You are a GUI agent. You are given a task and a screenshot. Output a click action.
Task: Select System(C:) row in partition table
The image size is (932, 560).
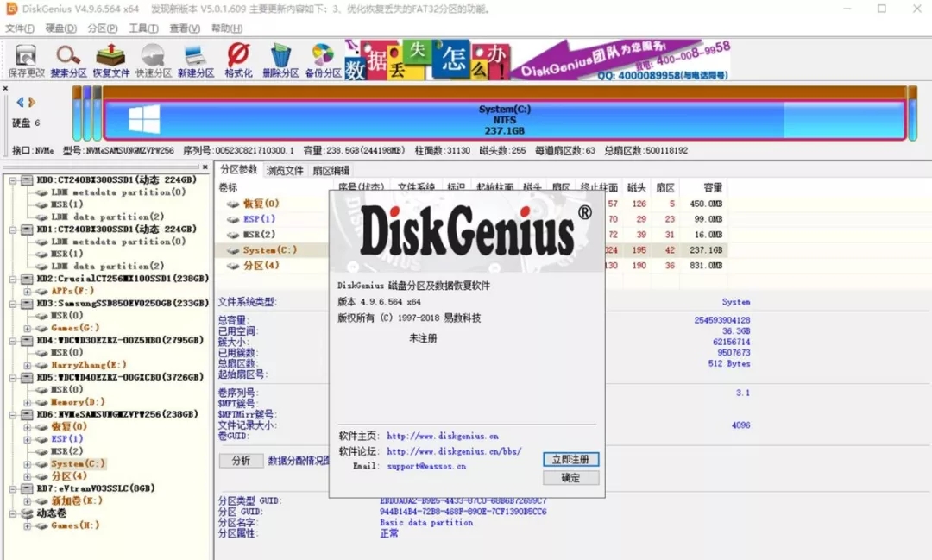pyautogui.click(x=471, y=249)
